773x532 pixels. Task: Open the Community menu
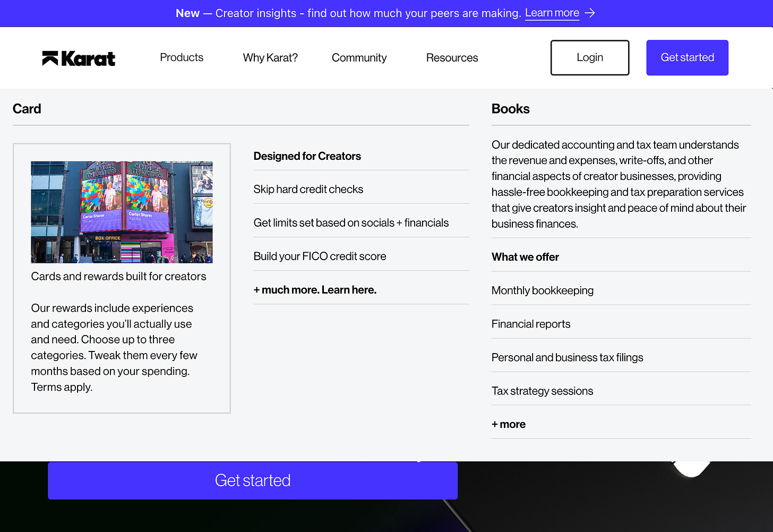pyautogui.click(x=359, y=57)
